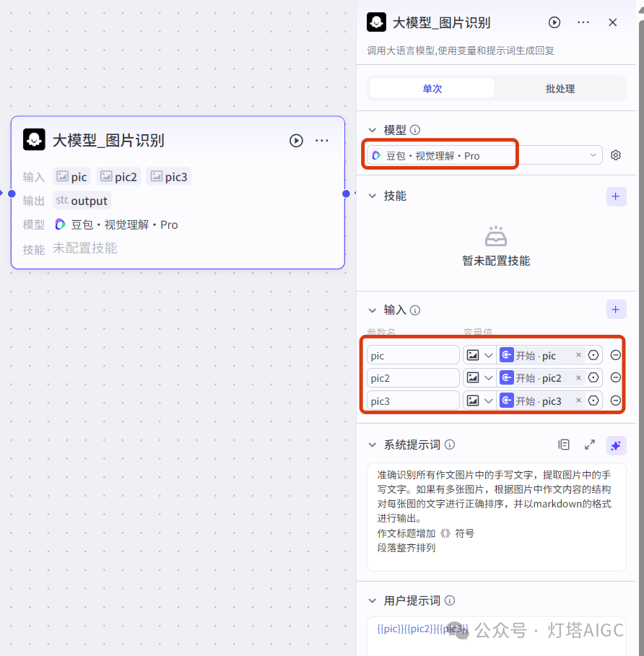The width and height of the screenshot is (644, 656).
Task: Clear the 开始 - pic3 variable reference
Action: 578,401
